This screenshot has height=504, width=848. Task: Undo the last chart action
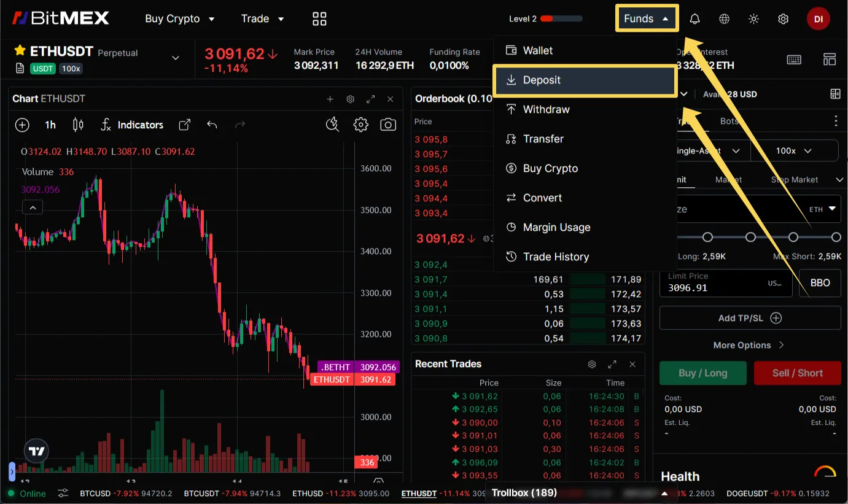point(212,125)
